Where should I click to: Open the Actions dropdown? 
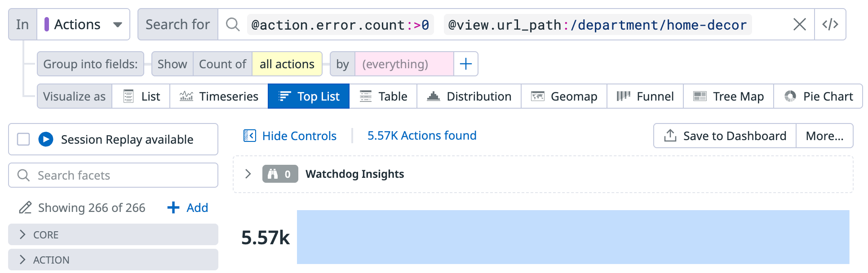(84, 24)
